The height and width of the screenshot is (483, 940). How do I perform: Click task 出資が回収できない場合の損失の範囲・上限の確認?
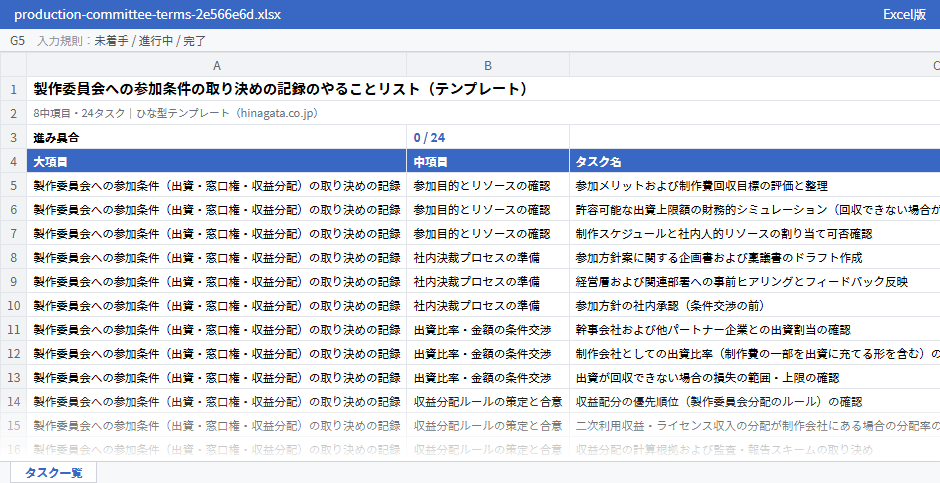point(707,378)
